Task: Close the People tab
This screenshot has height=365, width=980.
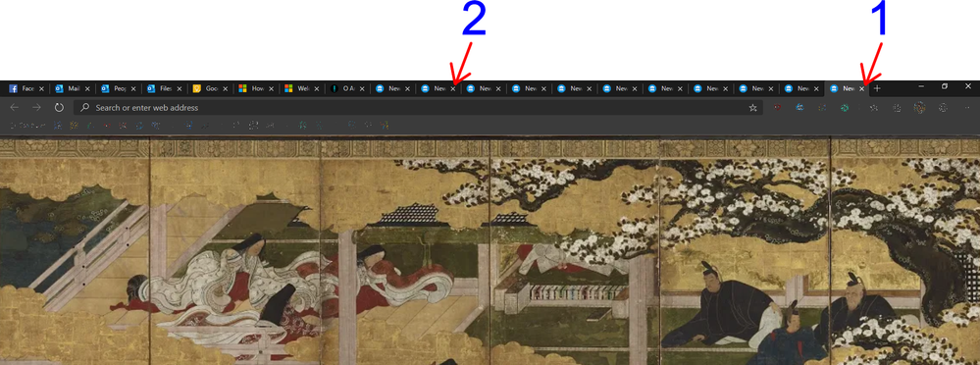Action: pyautogui.click(x=133, y=88)
